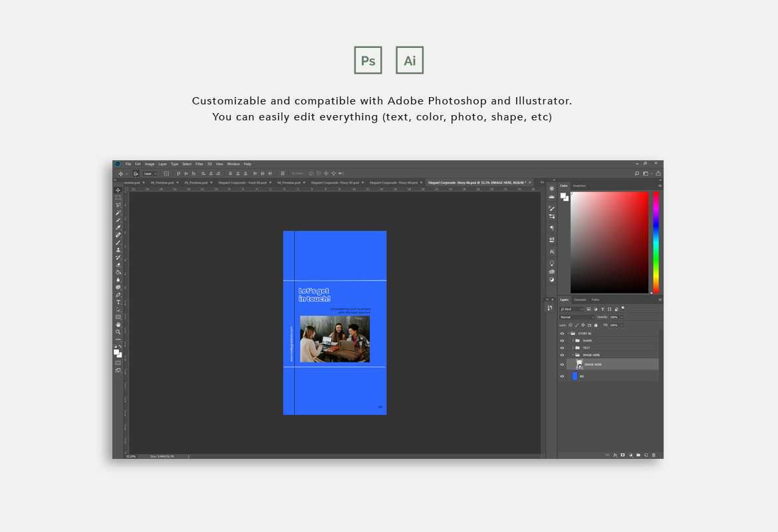Switch to the Paths tab
778x532 pixels.
pyautogui.click(x=595, y=300)
